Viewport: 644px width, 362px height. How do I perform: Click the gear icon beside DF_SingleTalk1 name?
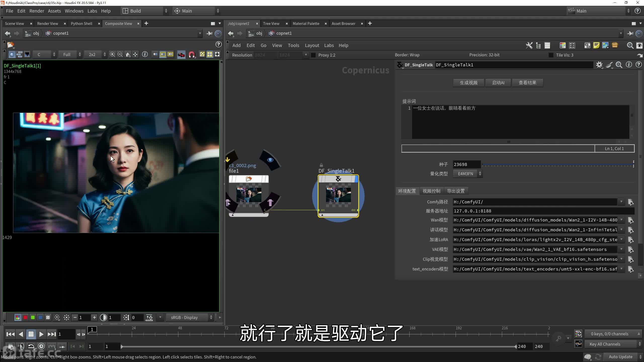pos(599,65)
